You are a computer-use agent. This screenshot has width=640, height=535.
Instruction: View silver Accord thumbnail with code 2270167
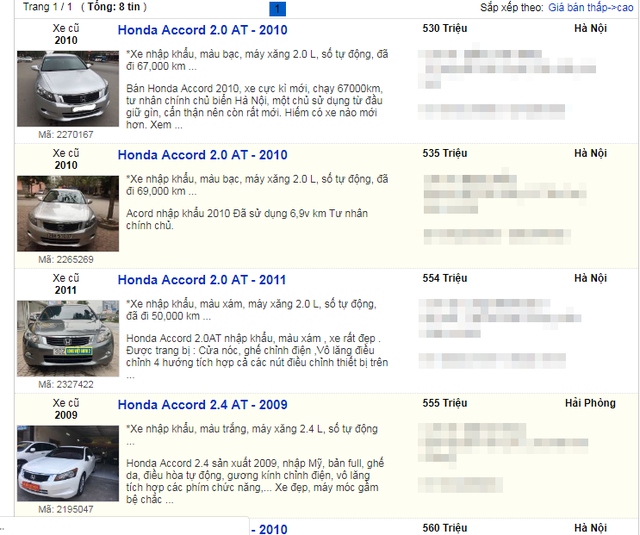coord(68,89)
